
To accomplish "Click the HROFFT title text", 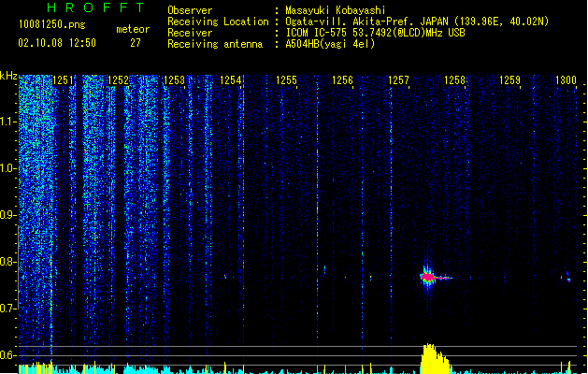I will point(96,7).
